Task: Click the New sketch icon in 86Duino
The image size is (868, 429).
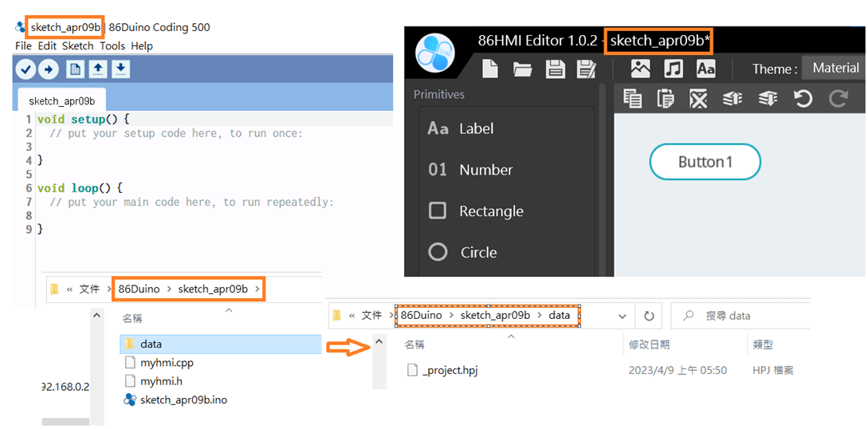Action: tap(75, 70)
